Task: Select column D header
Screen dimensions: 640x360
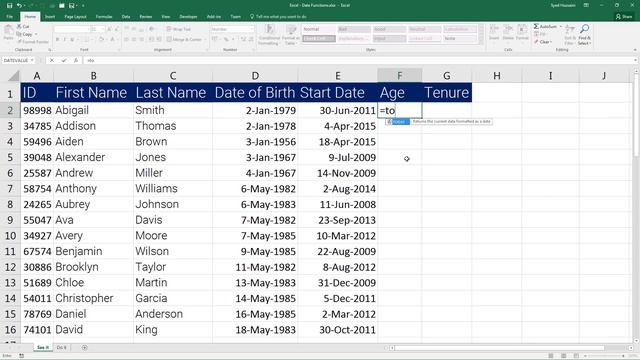Action: pos(255,76)
